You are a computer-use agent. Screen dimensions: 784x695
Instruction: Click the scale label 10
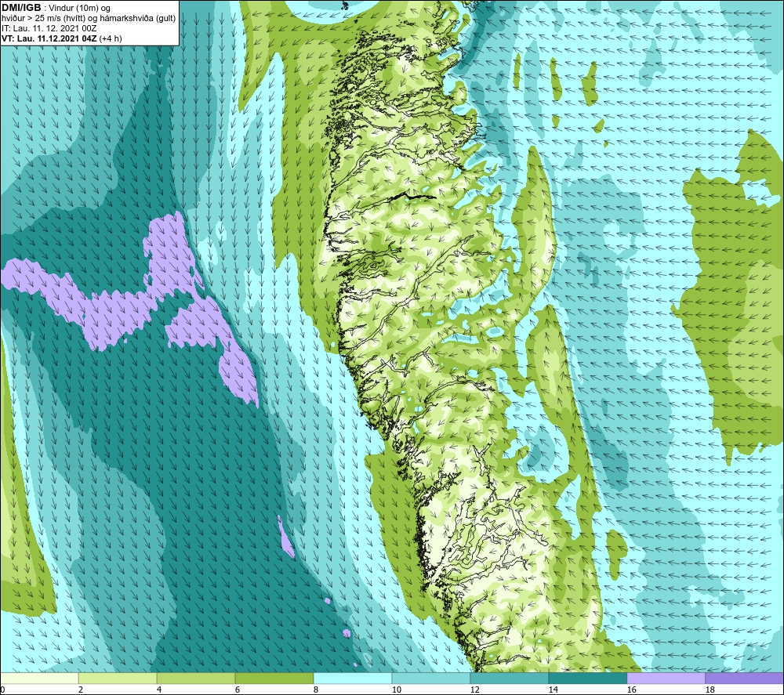tap(396, 690)
